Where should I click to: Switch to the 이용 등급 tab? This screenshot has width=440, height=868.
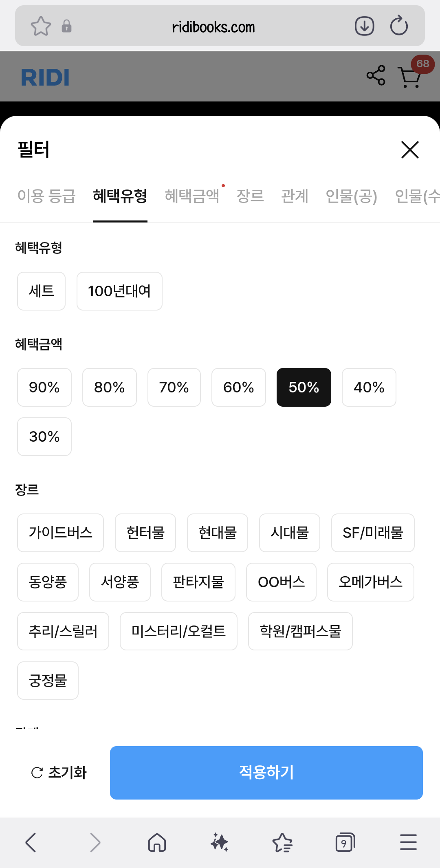(46, 196)
